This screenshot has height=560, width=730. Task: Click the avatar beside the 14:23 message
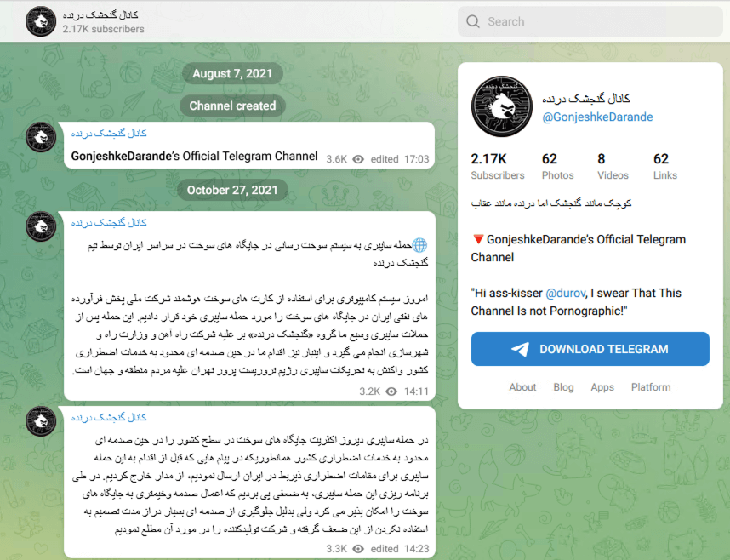(41, 422)
